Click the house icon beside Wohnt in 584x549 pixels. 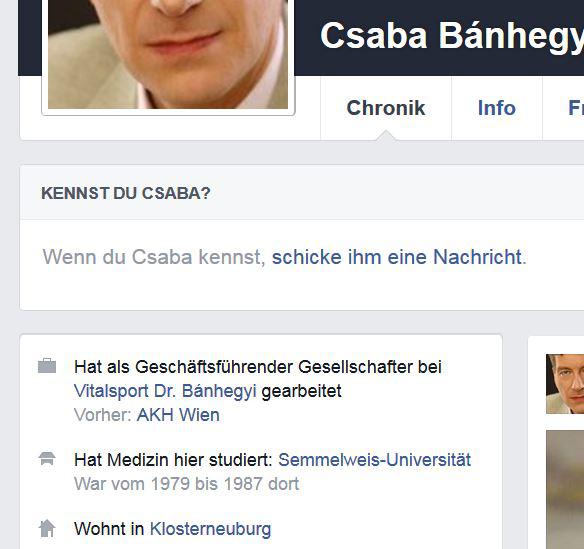[47, 528]
